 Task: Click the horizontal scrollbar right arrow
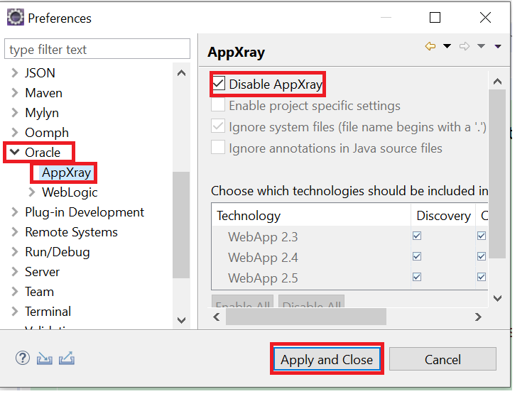coord(479,317)
